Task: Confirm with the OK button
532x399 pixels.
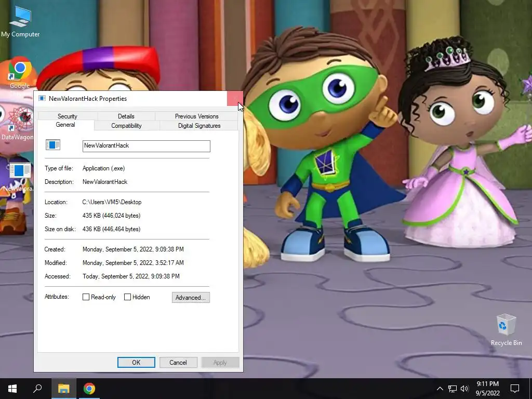Action: coord(136,362)
